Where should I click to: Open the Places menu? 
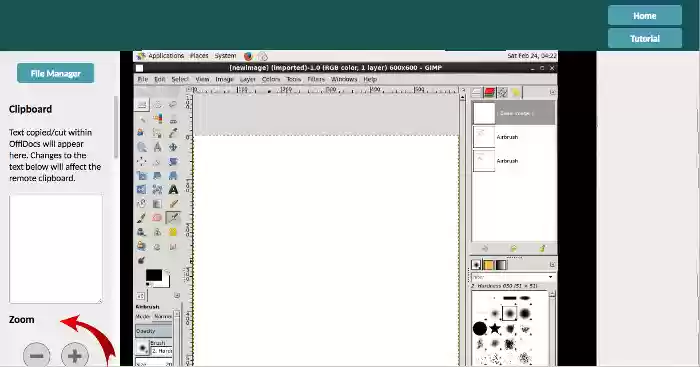point(199,56)
